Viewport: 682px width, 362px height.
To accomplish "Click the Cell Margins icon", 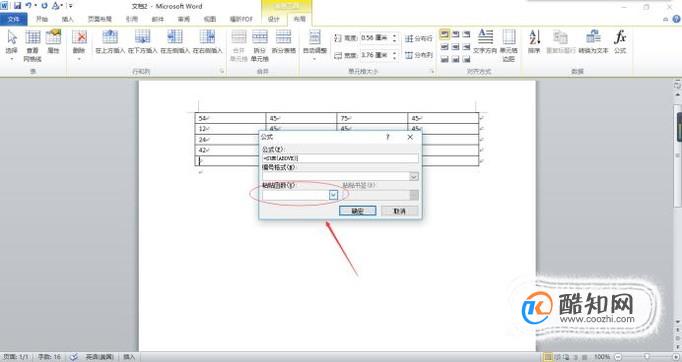I will pyautogui.click(x=508, y=45).
